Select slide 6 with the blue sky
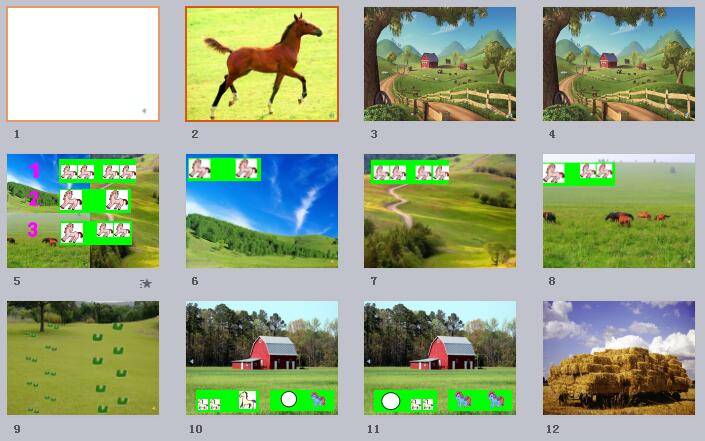Viewport: 705px width, 441px height. pos(262,211)
